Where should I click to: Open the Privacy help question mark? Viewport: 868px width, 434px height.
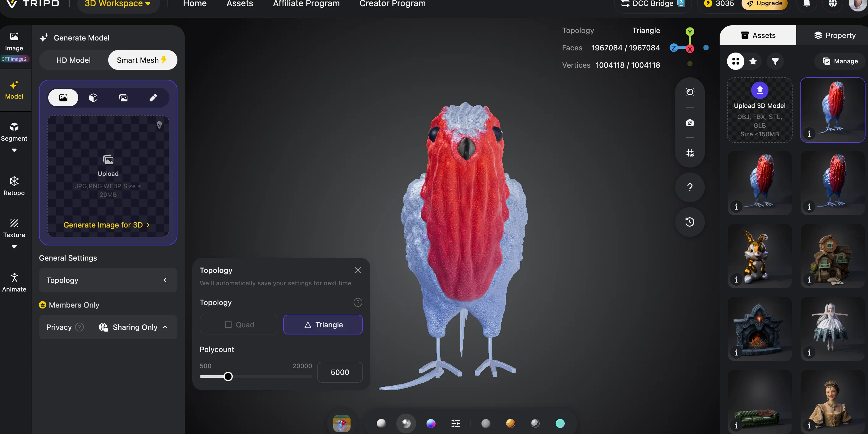point(79,327)
